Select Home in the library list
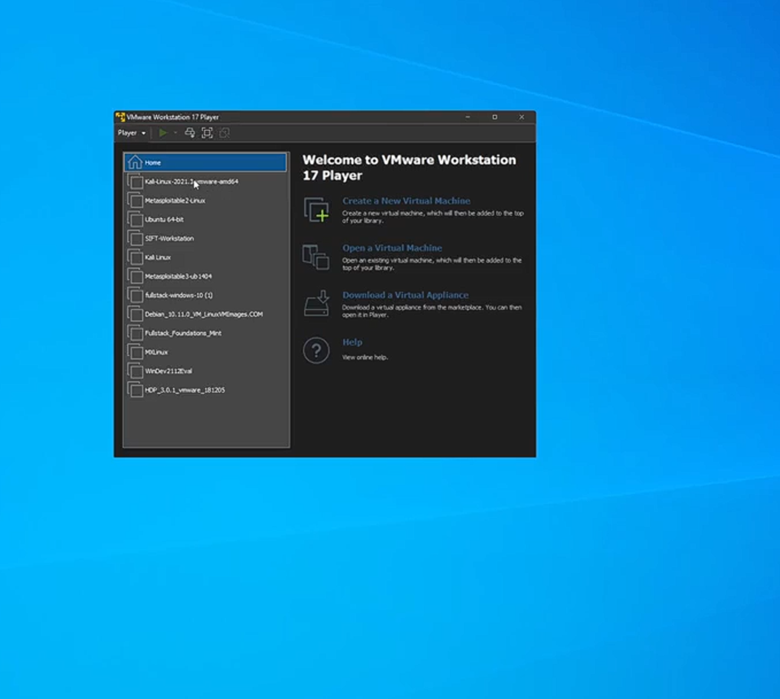Screen dimensions: 780x699 152,162
